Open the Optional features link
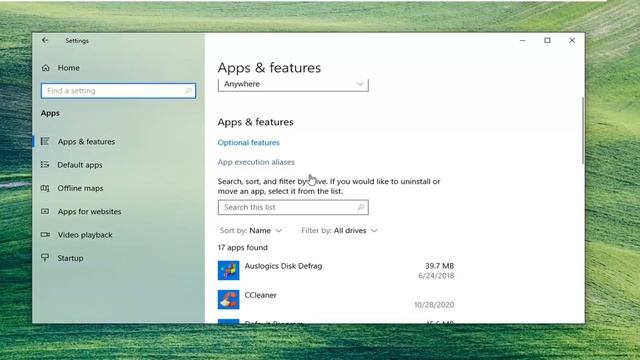The height and width of the screenshot is (360, 640). coord(249,142)
